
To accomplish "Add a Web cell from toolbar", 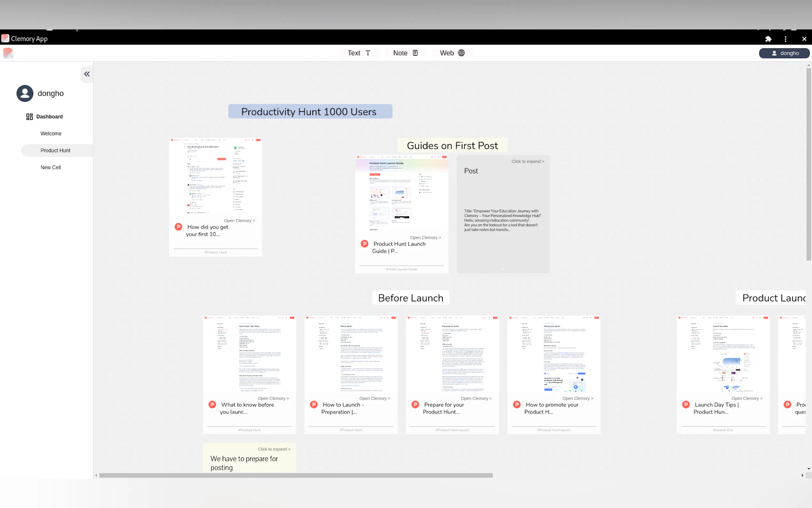I will coord(452,53).
